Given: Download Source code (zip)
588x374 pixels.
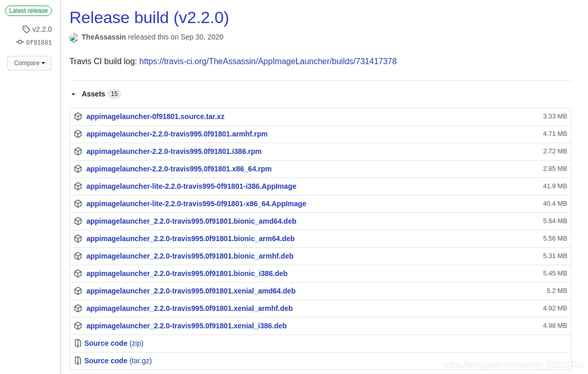Looking at the screenshot, I should [x=113, y=343].
